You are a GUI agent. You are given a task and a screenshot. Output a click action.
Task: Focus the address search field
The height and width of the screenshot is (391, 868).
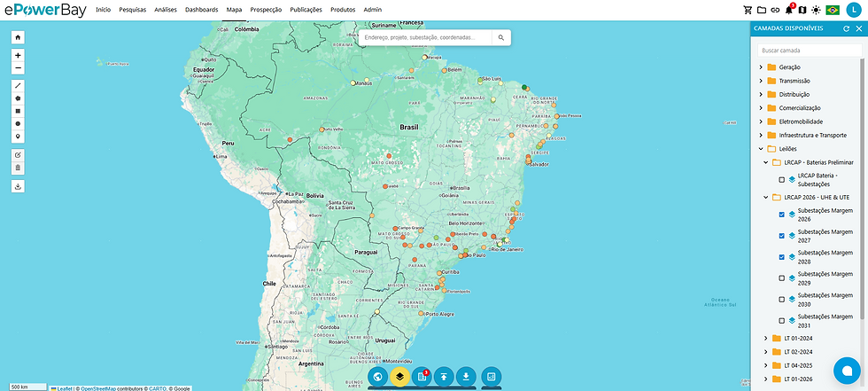pos(426,37)
